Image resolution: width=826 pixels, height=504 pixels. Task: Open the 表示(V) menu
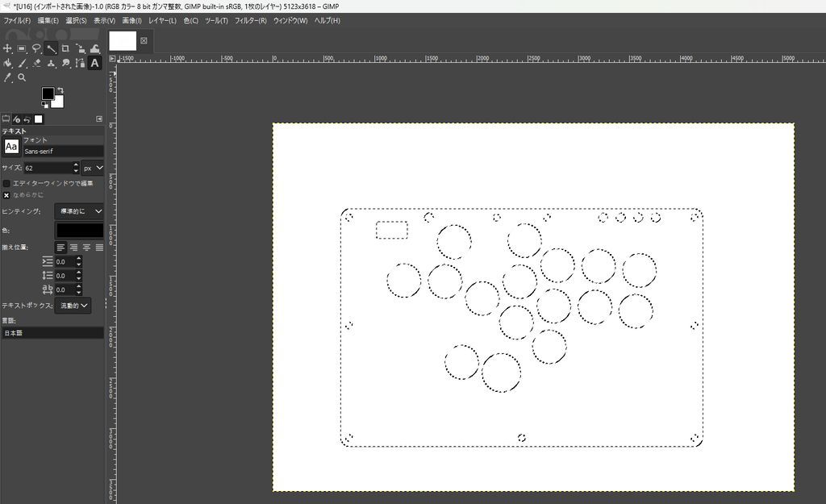tap(104, 20)
